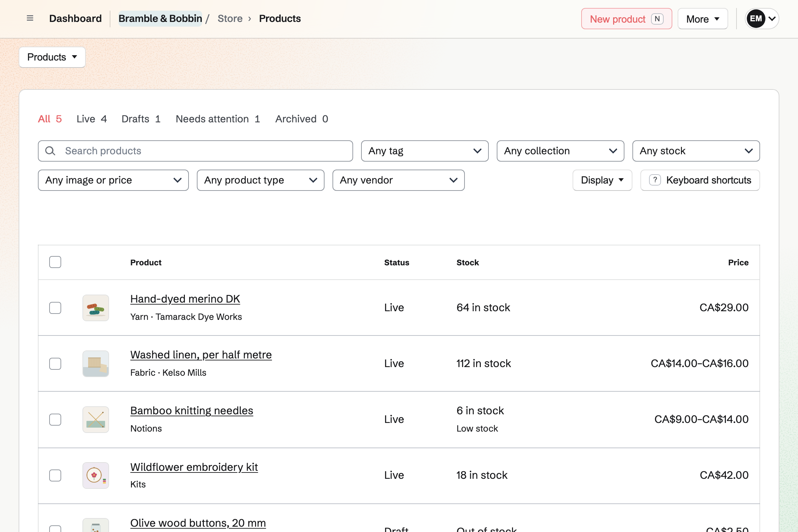Switch to the Drafts 1 tab
798x532 pixels.
pos(141,119)
